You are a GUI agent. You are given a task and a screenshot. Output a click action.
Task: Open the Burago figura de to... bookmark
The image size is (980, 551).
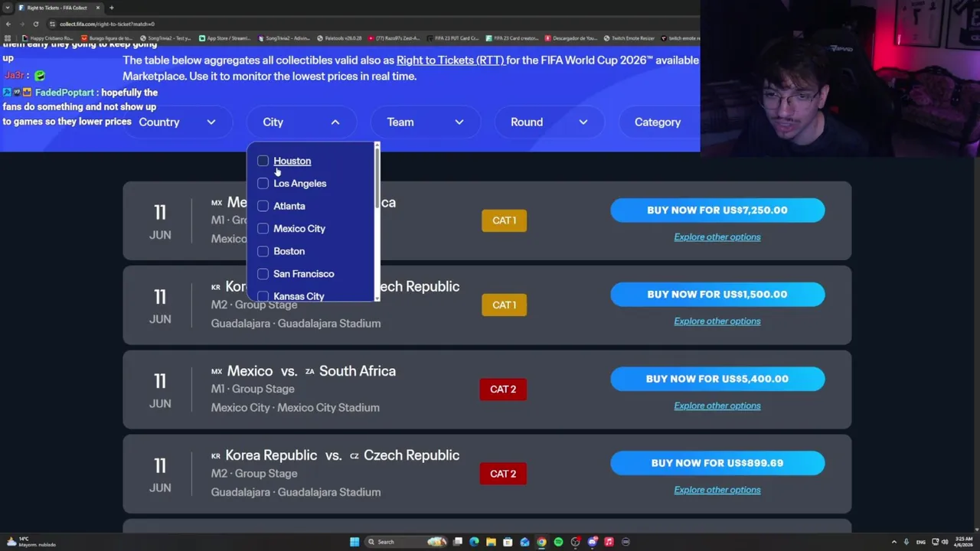coord(106,38)
